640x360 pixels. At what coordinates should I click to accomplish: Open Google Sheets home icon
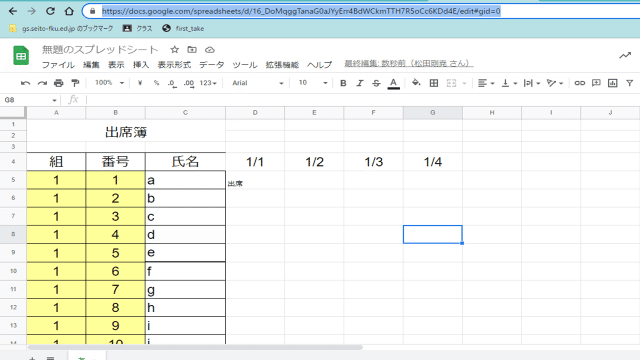pos(21,56)
